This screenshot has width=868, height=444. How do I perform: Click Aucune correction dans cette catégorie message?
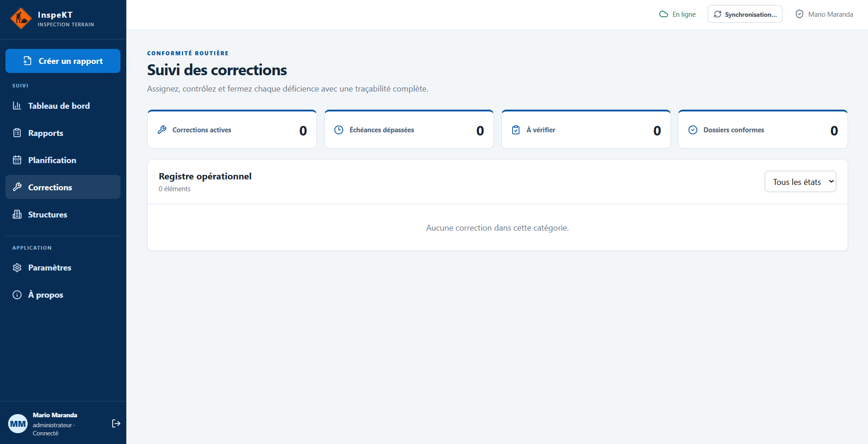[x=497, y=228]
